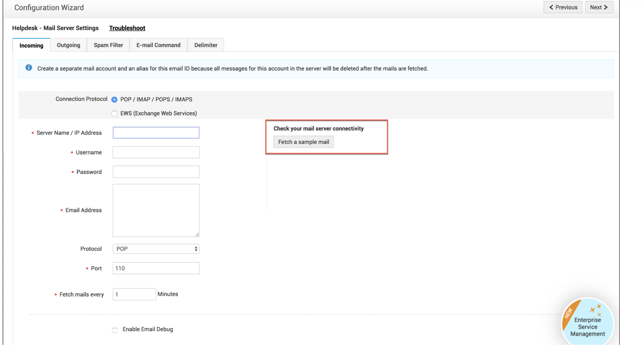This screenshot has width=644, height=346.
Task: Proceed with the Next button
Action: tap(599, 7)
